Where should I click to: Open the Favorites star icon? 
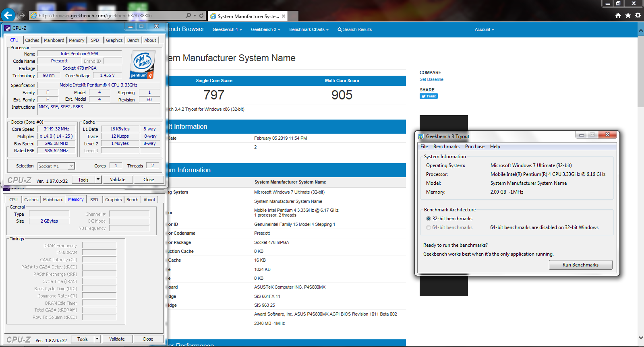tap(628, 15)
